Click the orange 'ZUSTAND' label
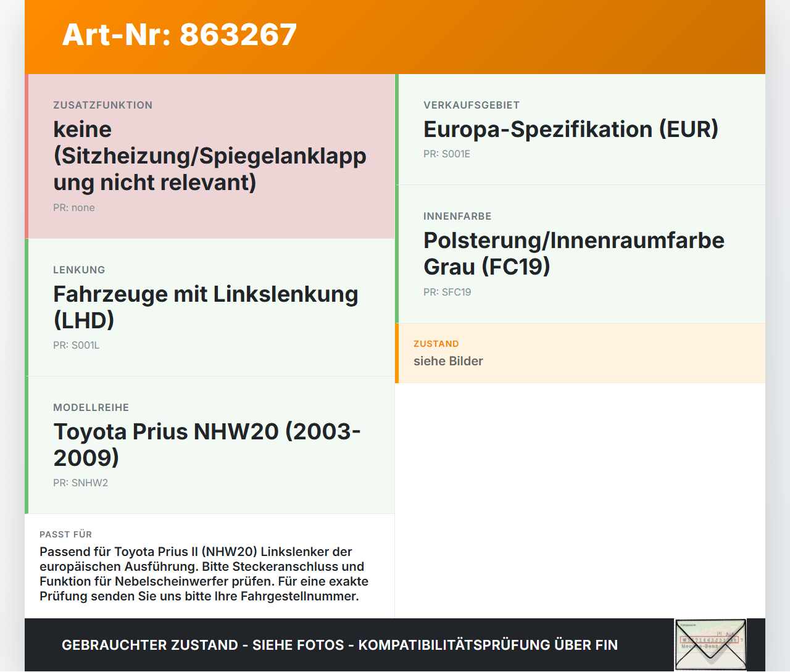 (436, 344)
